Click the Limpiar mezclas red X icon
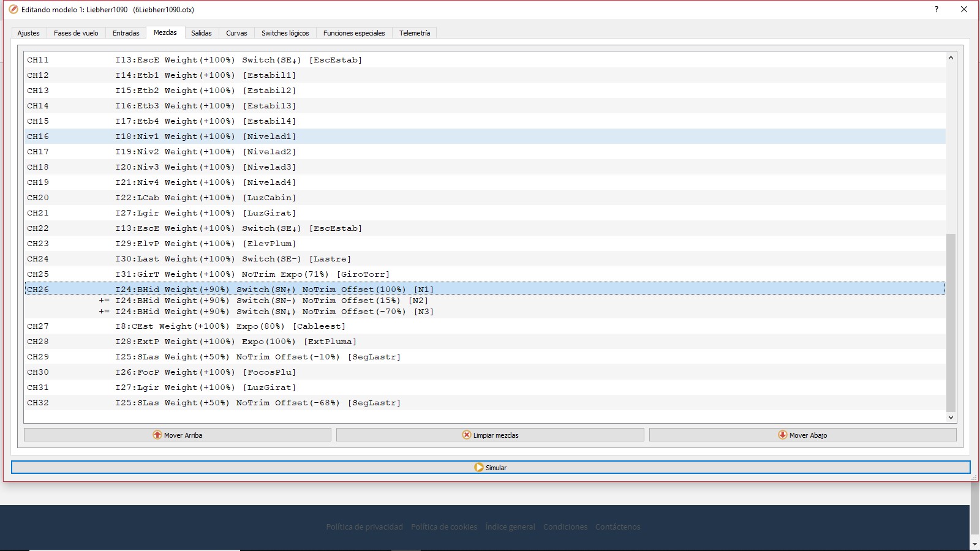 click(467, 435)
